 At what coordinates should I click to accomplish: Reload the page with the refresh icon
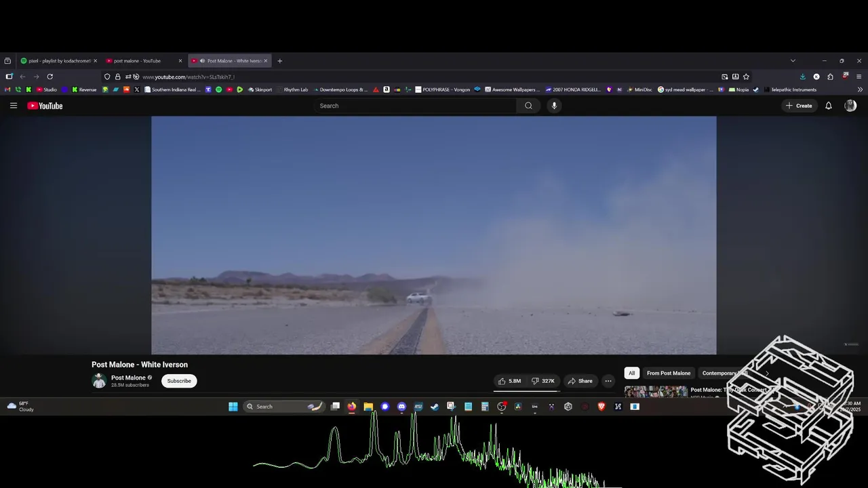click(50, 77)
